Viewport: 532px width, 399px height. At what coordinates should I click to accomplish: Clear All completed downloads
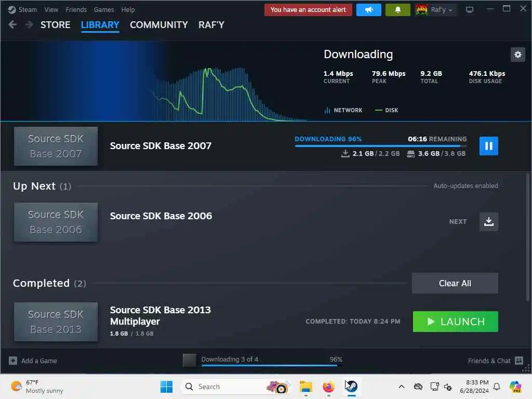click(x=455, y=283)
